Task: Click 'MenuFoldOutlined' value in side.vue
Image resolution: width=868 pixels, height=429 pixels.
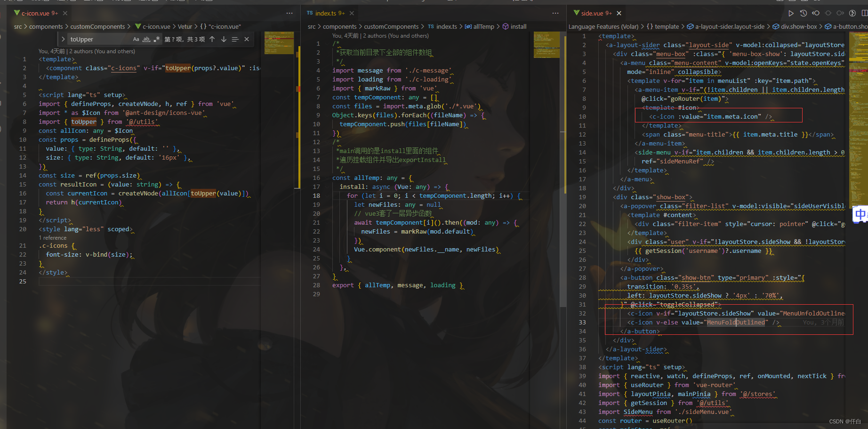Action: [x=736, y=323]
